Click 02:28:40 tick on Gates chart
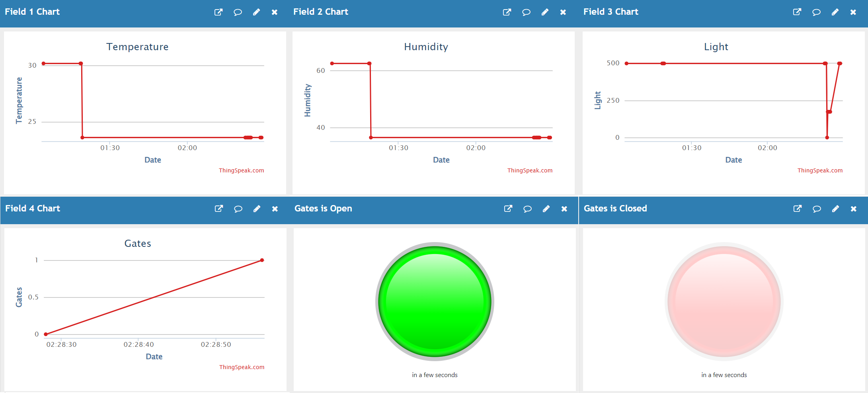Screen dimensions: 868x393 point(138,344)
